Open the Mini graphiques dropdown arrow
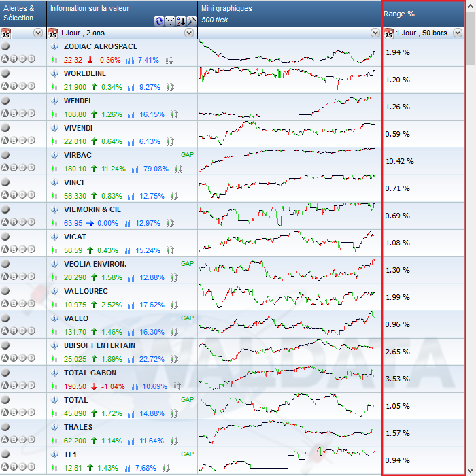 (x=375, y=33)
